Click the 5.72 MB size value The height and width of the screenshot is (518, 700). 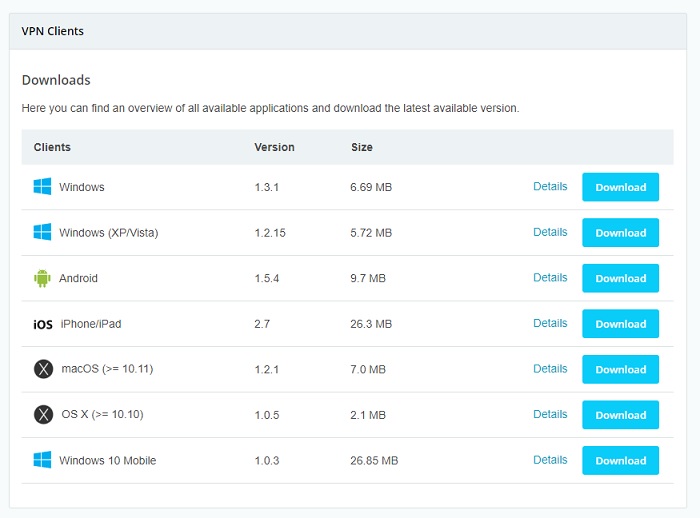(x=371, y=233)
